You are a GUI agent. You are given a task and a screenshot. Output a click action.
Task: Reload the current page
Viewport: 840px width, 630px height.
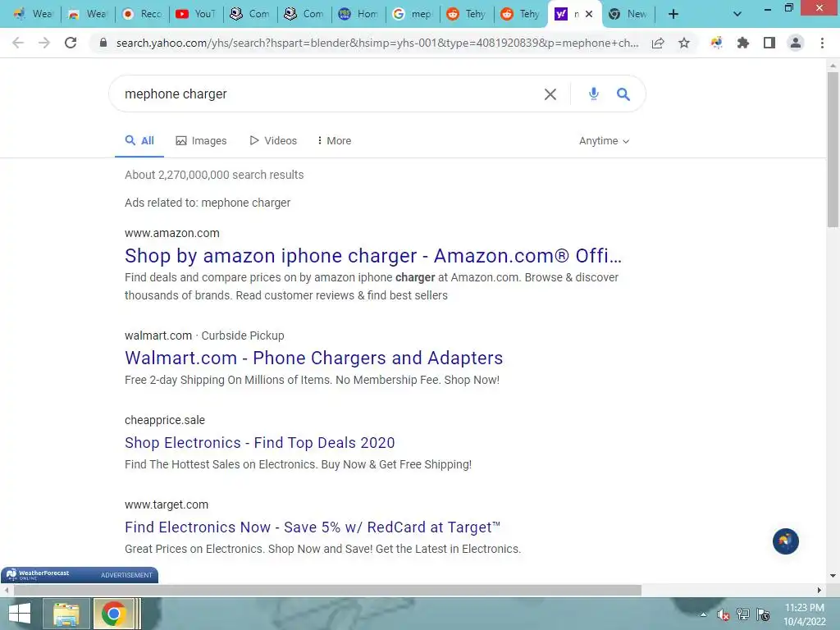[71, 43]
